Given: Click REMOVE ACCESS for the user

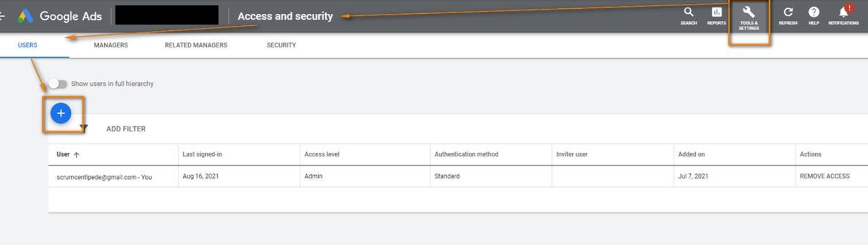Looking at the screenshot, I should tap(824, 176).
